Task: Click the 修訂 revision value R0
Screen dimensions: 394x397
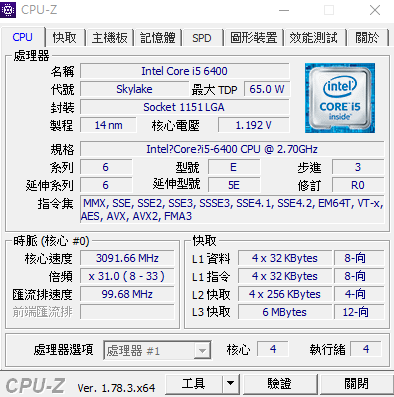Action: tap(358, 185)
